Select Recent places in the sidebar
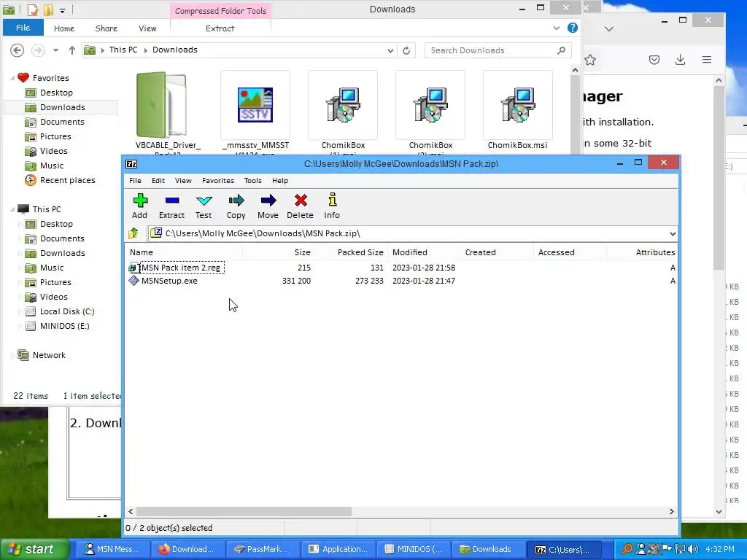747x560 pixels. [67, 180]
